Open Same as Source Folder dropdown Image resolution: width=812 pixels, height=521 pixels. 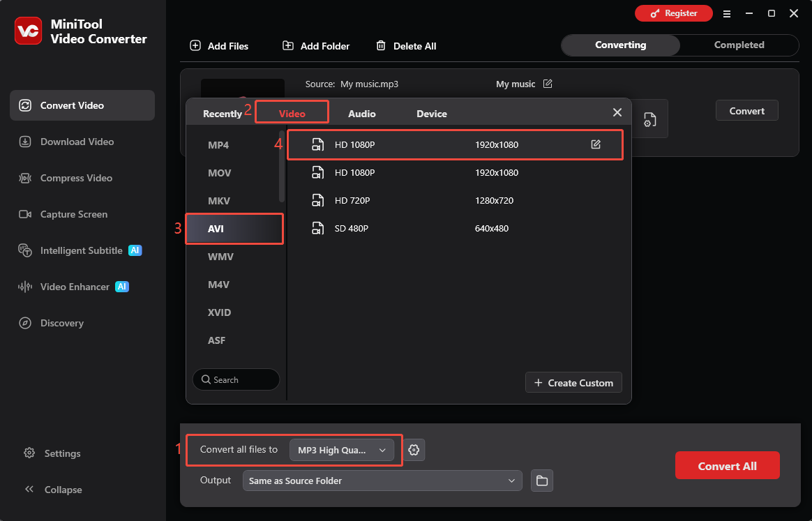382,481
